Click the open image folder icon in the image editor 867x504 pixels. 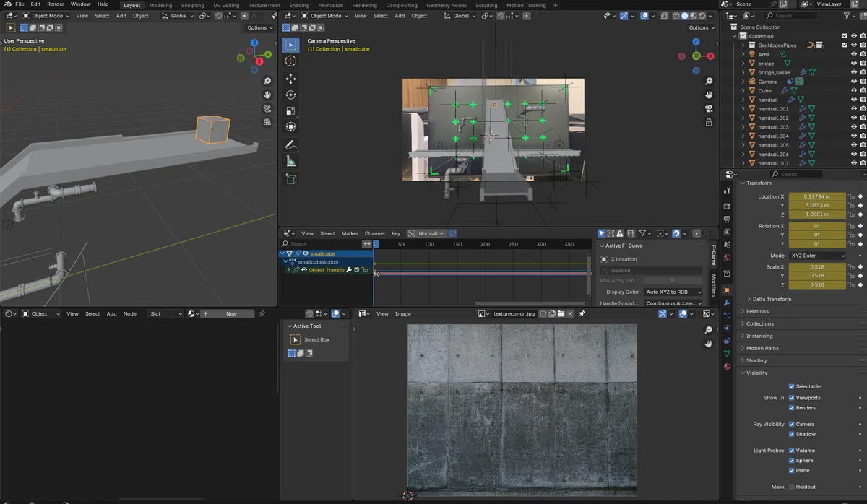coord(561,314)
